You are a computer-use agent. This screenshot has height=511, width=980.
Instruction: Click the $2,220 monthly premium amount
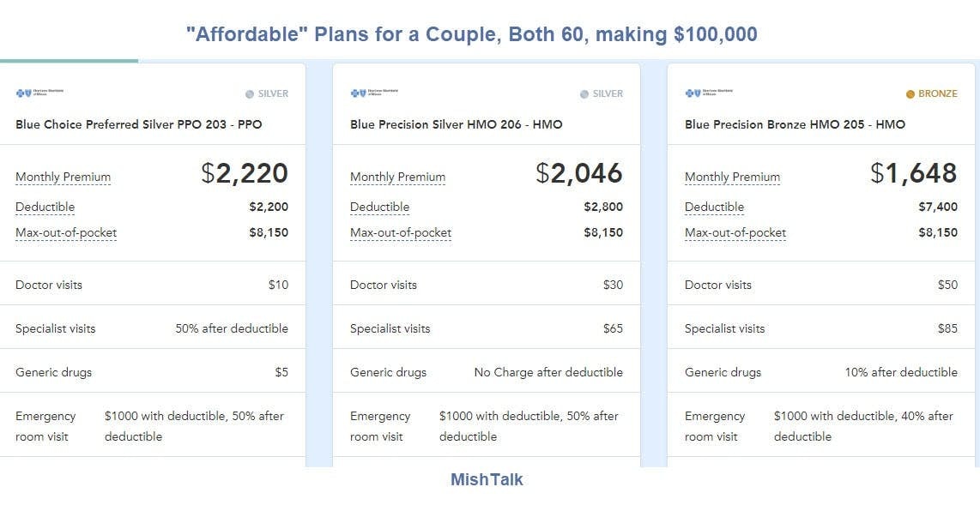point(245,174)
